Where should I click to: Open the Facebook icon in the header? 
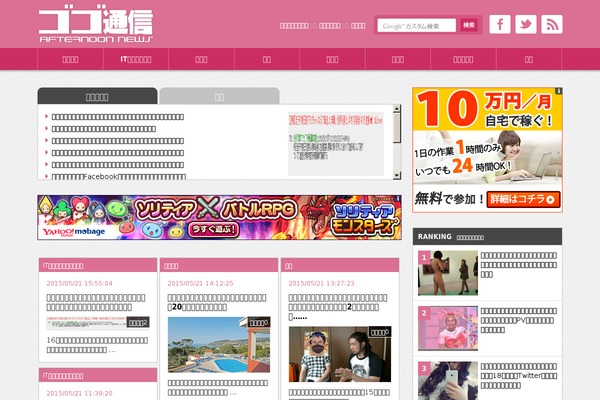(x=499, y=24)
